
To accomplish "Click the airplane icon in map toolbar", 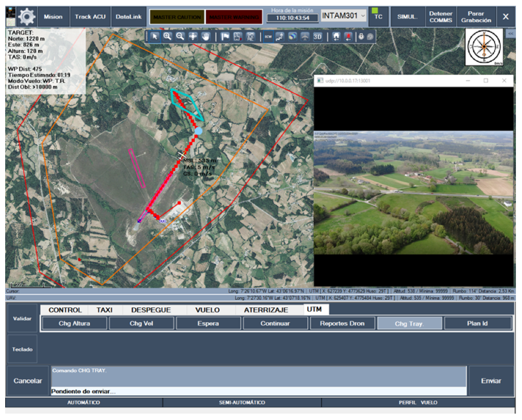I will coord(305,37).
